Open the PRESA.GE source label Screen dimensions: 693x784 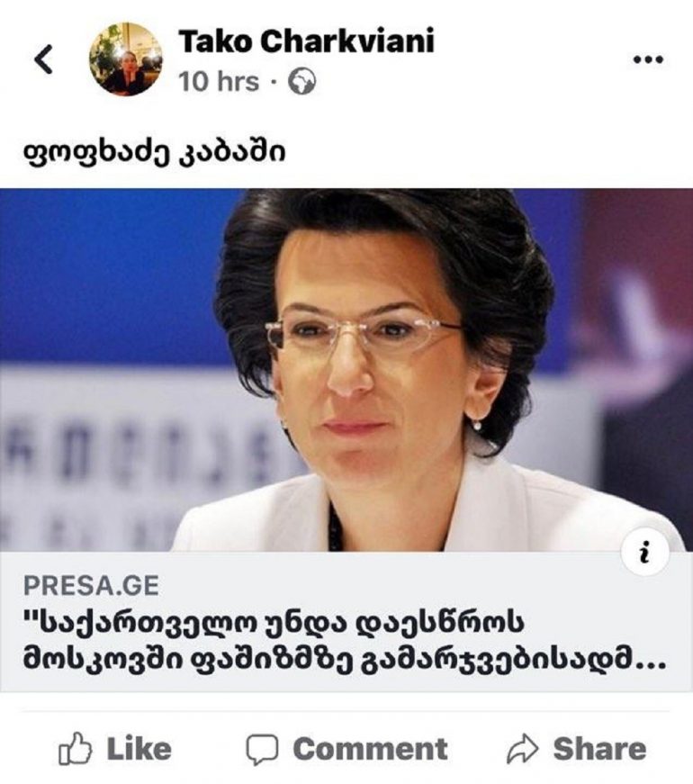pyautogui.click(x=91, y=585)
